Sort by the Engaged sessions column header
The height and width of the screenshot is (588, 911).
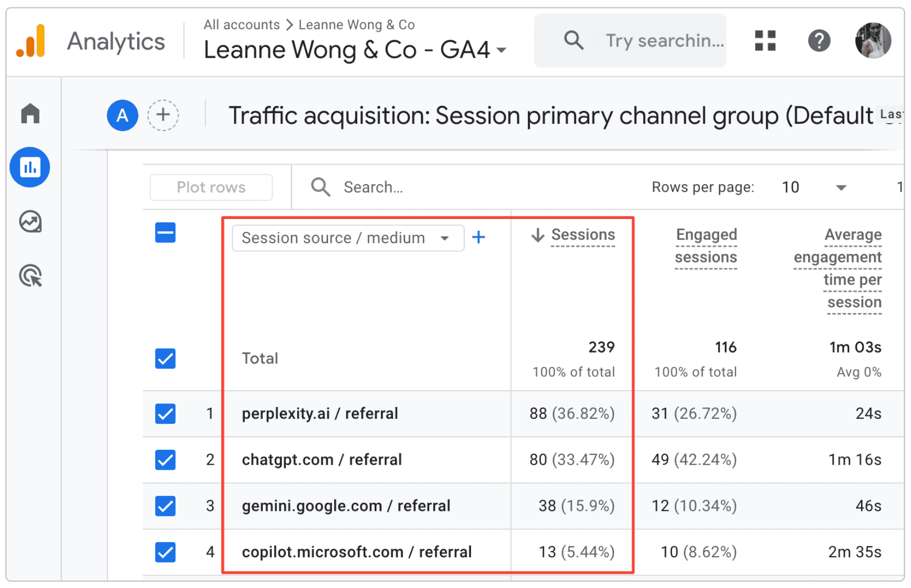(706, 246)
